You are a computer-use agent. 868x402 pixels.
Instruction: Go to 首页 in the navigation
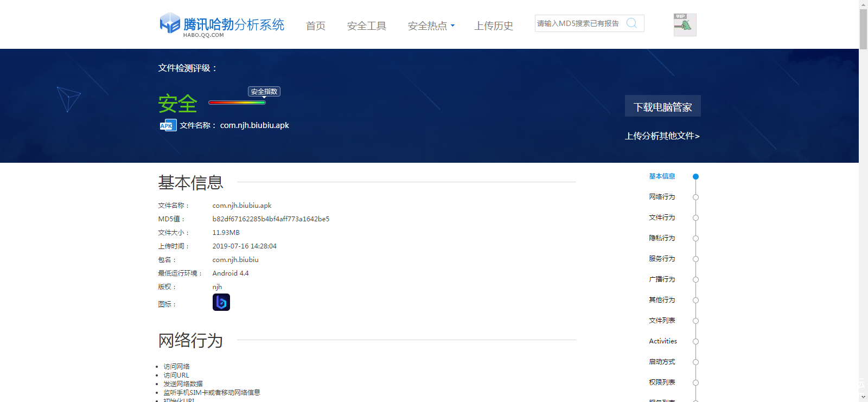click(316, 25)
